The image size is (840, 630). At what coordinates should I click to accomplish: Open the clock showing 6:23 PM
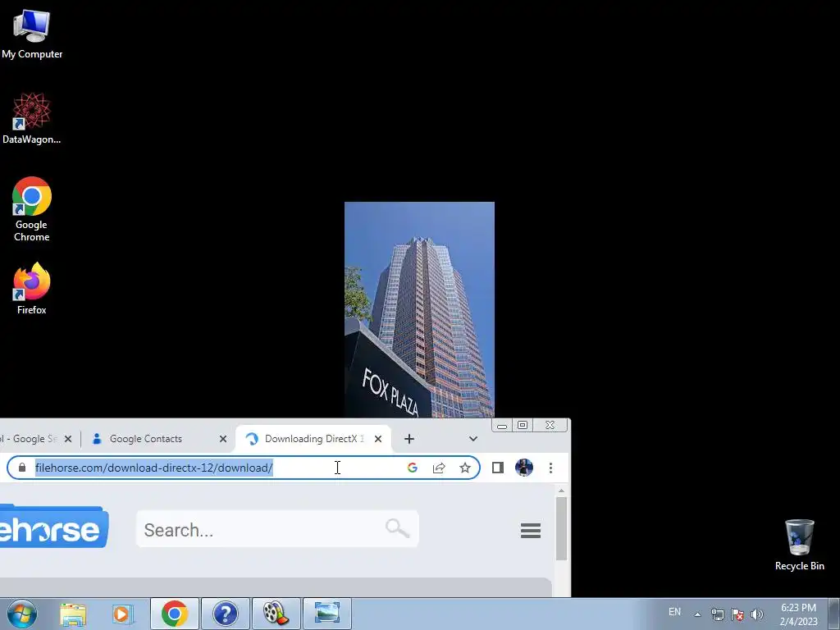tap(798, 614)
